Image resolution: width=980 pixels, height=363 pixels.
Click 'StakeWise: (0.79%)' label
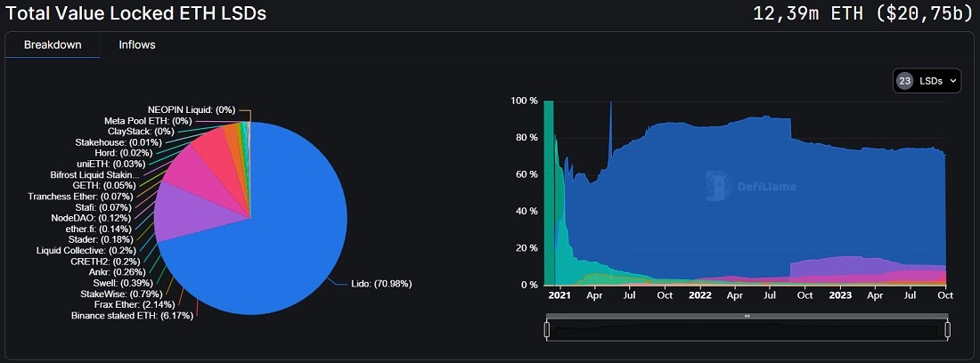pyautogui.click(x=121, y=293)
